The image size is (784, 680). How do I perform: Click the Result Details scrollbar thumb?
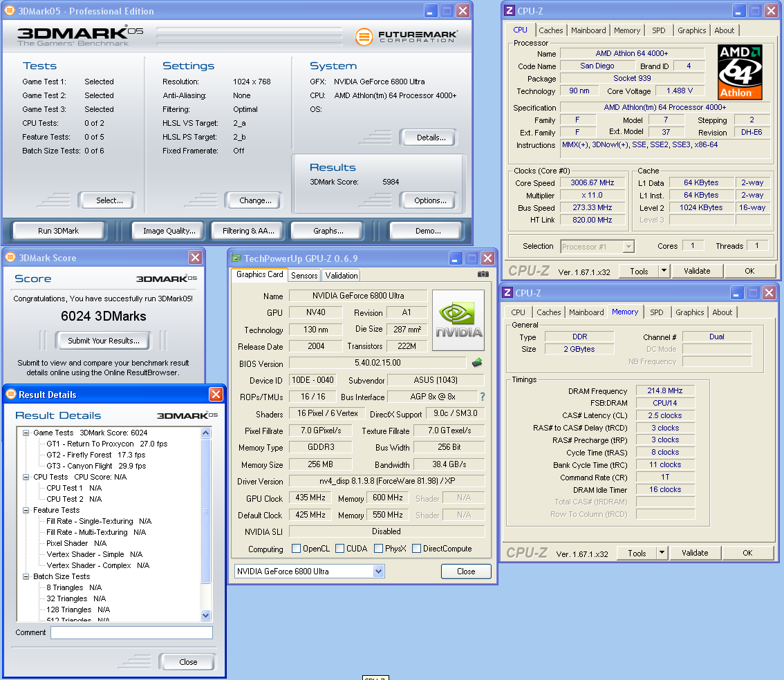pos(205,511)
